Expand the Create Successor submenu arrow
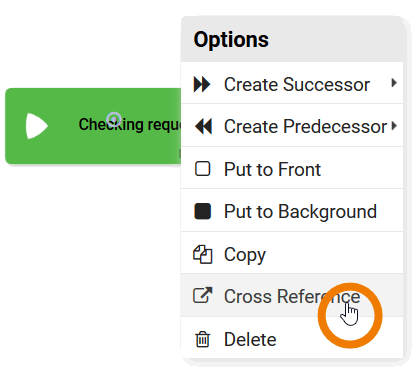The image size is (418, 377). [x=394, y=83]
